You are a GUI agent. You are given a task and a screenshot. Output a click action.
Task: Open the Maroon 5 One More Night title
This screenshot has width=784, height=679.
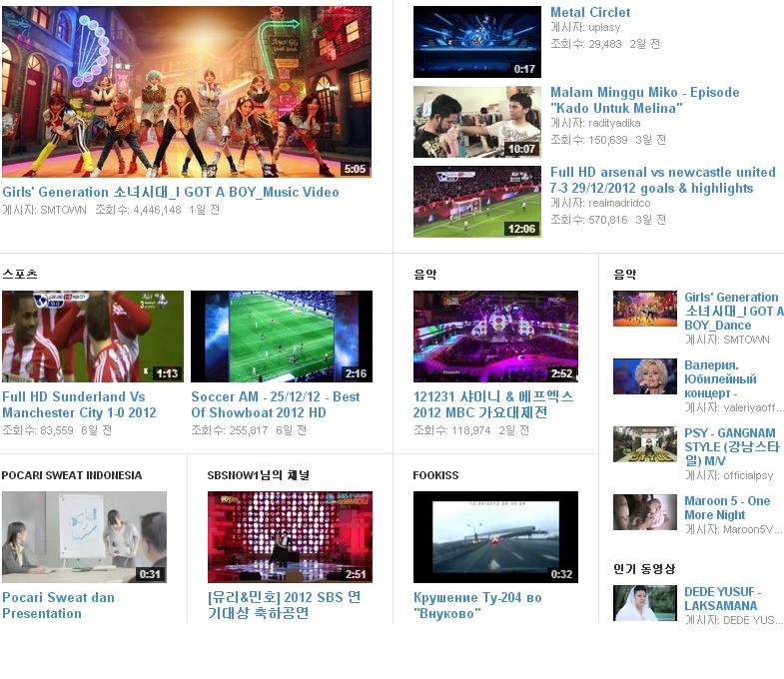726,507
